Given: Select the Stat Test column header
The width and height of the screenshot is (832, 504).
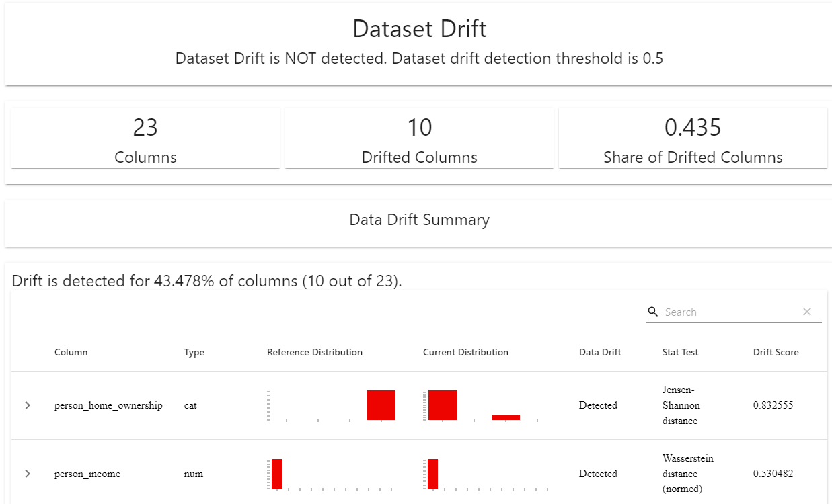Looking at the screenshot, I should point(680,352).
